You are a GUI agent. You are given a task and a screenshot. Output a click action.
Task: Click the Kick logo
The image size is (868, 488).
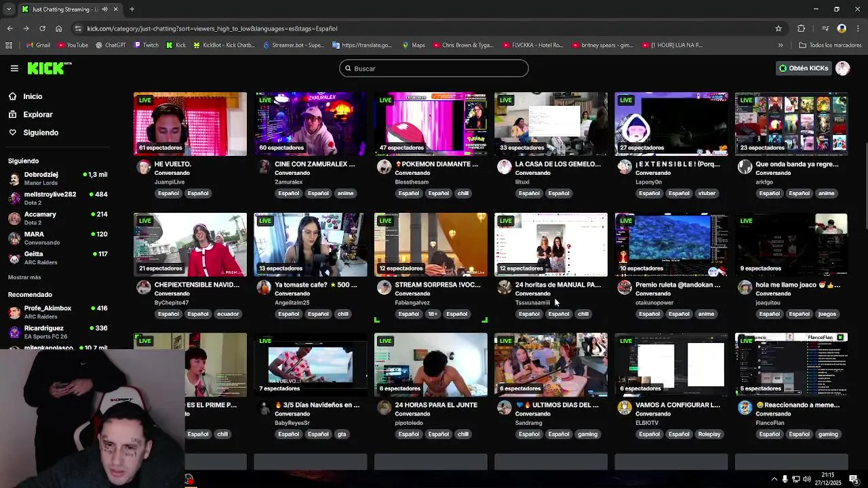point(49,68)
